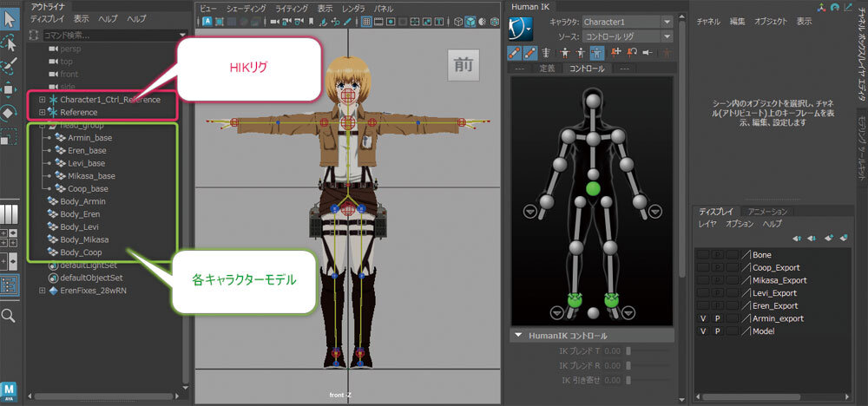Image resolution: width=868 pixels, height=406 pixels.
Task: Open the HumanIK character figure menu button
Action: [x=520, y=28]
